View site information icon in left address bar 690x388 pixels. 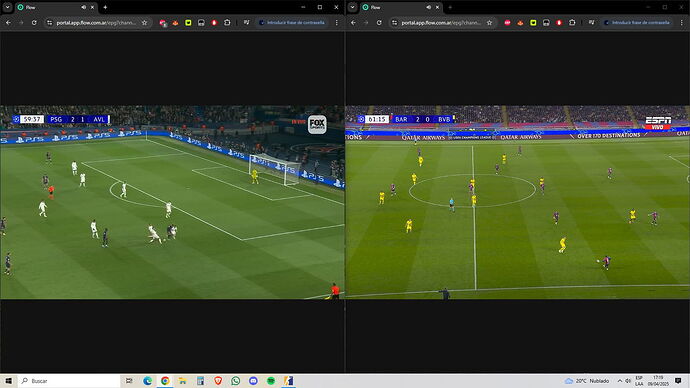pyautogui.click(x=49, y=22)
